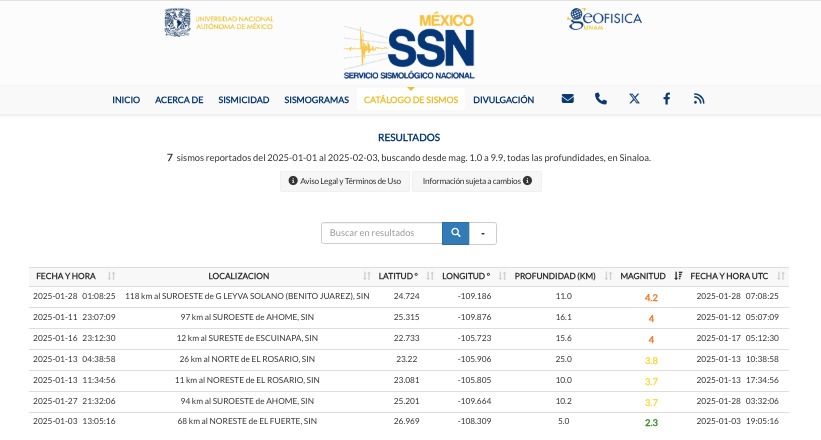821x440 pixels.
Task: Click 11 km al NORESTE de EL ROSARIO
Action: point(247,380)
